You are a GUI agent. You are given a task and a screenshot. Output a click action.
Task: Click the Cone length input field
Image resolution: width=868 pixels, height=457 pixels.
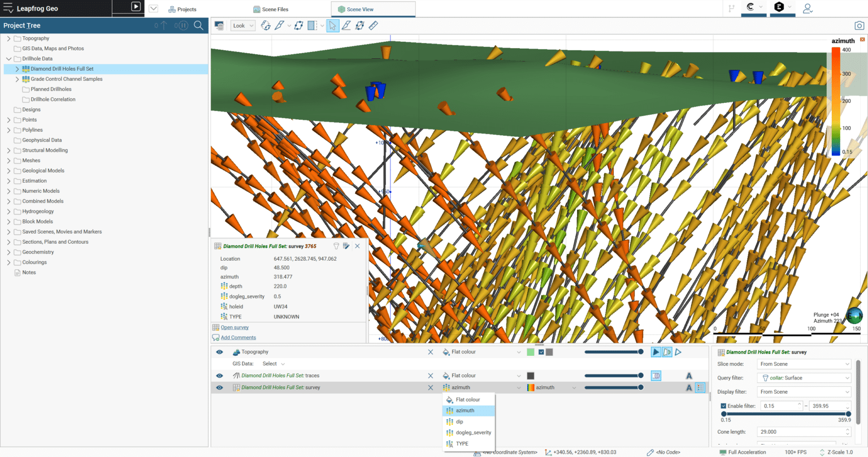802,432
